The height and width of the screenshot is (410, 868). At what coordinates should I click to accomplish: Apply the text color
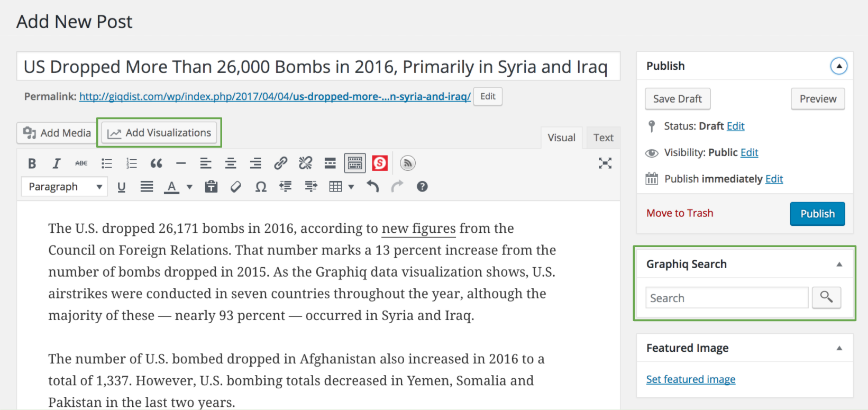coord(171,187)
